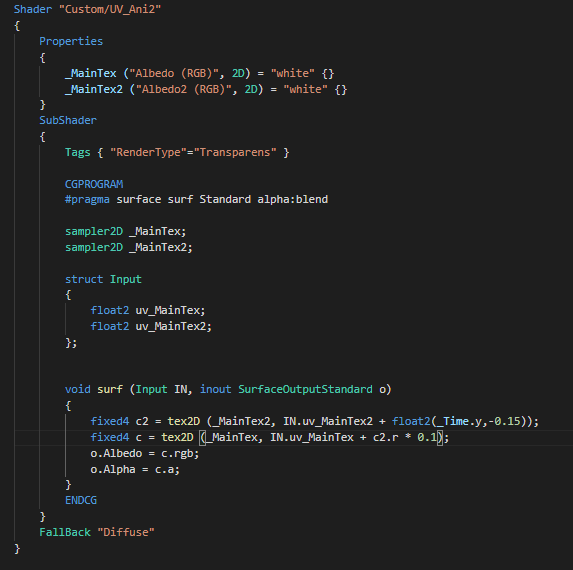Click the Properties keyword

click(x=71, y=41)
